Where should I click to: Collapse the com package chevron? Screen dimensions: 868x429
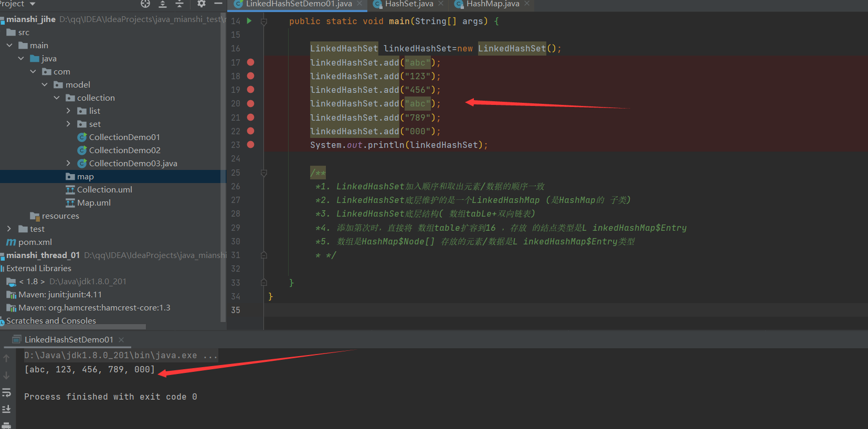point(33,72)
